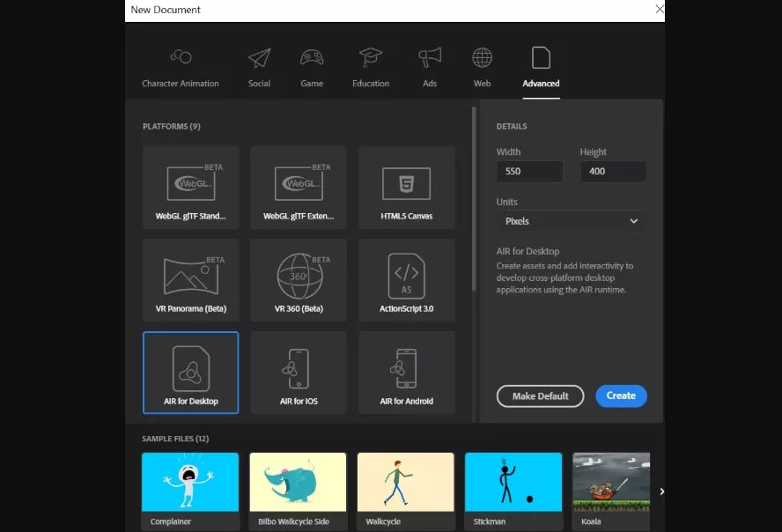The width and height of the screenshot is (782, 532).
Task: Switch to the Social tab label
Action: (x=259, y=84)
